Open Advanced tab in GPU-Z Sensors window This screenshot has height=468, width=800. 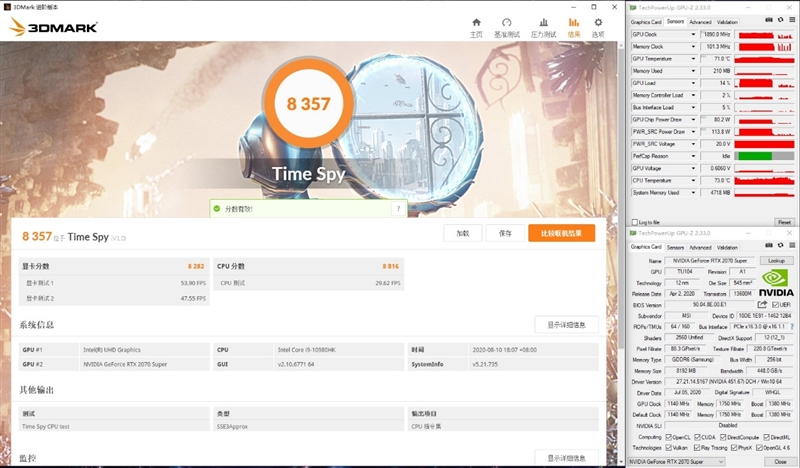(700, 22)
